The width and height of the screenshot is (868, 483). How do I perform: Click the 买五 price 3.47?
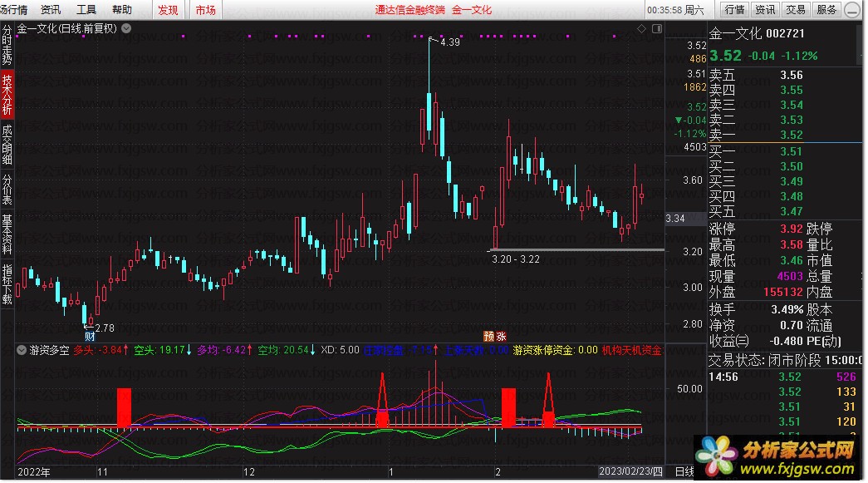792,211
